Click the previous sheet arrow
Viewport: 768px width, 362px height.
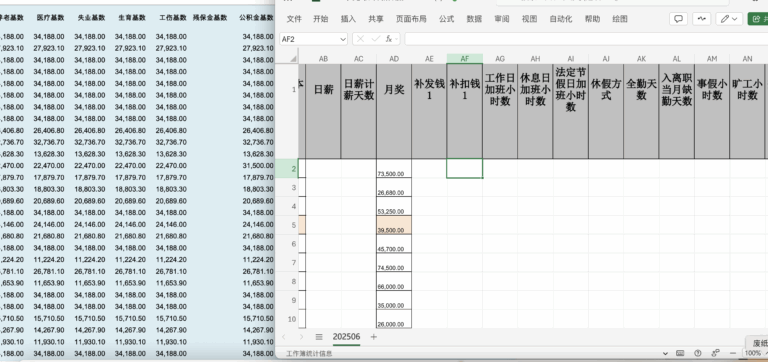(284, 337)
